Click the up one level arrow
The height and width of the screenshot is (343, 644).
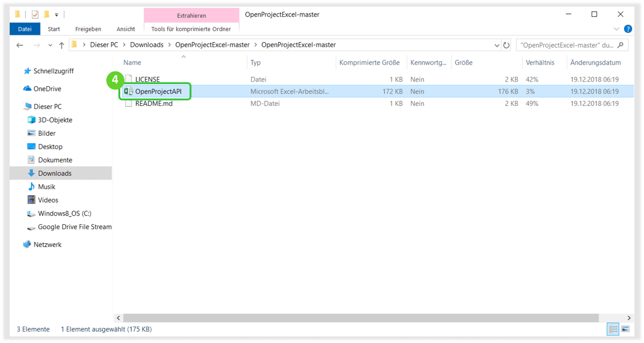tap(62, 45)
